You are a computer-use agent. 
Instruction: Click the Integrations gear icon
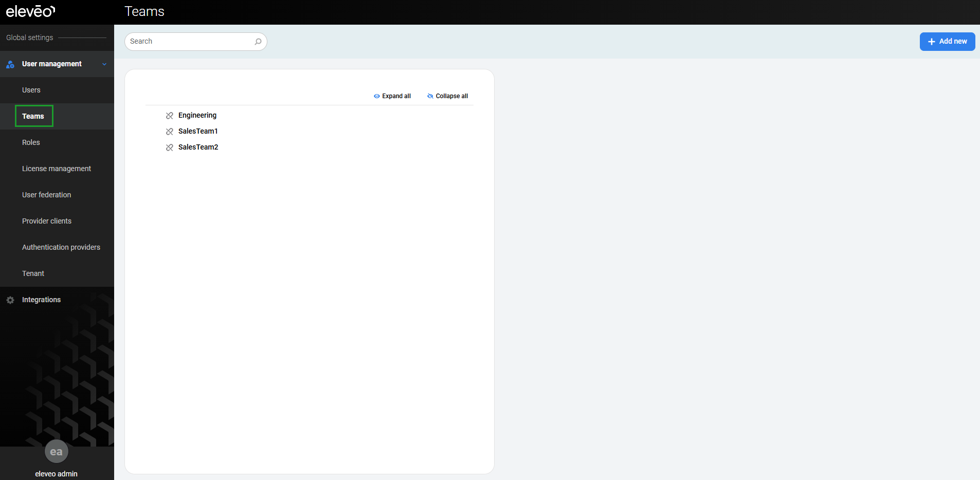point(10,300)
